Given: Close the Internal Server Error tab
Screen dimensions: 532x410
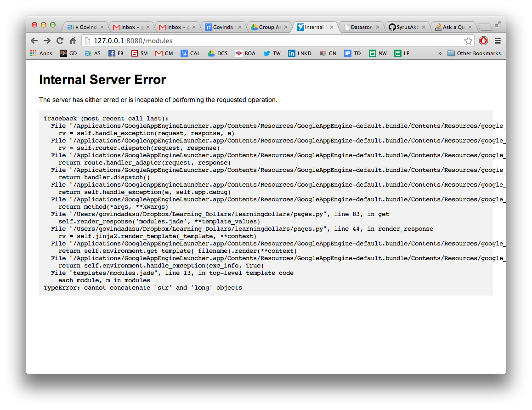Looking at the screenshot, I should 332,27.
